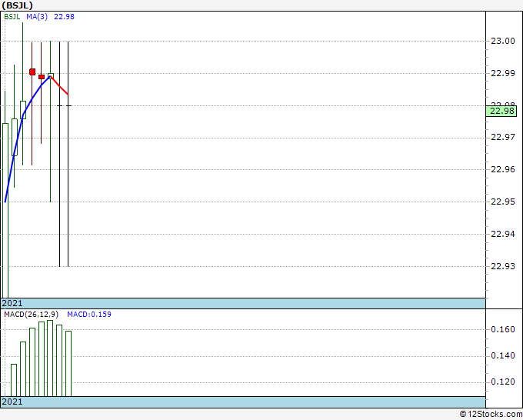Click the blue moving average line
Viewport: 523px width, 420px height.
[x=23, y=113]
